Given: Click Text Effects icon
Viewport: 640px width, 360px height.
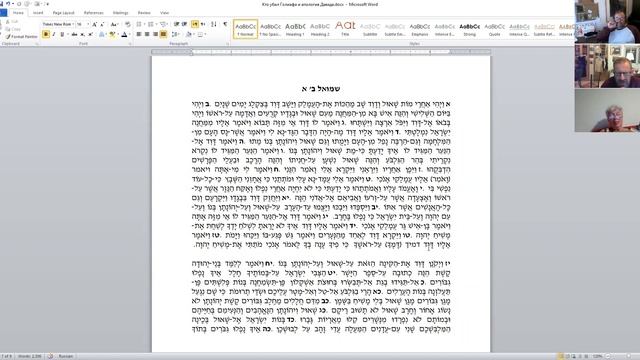Looking at the screenshot, I should point(102,34).
